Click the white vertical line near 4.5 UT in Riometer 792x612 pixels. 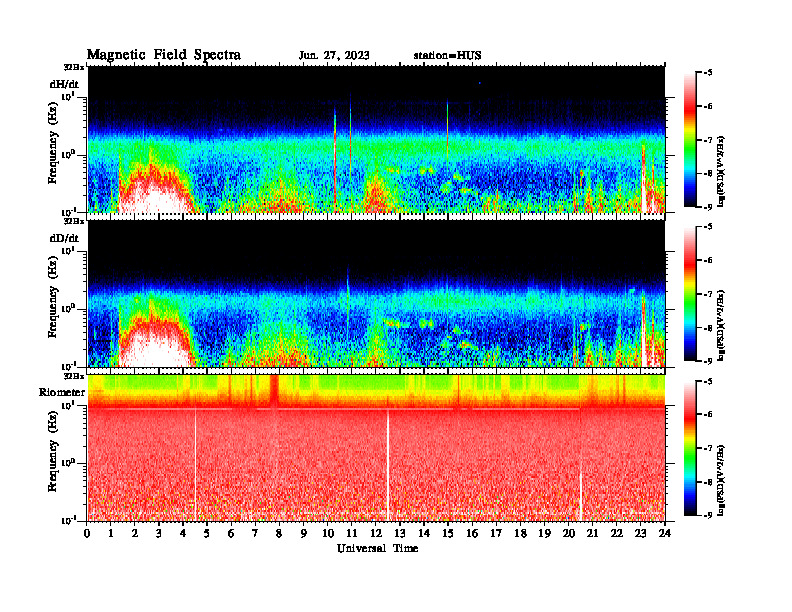point(195,465)
